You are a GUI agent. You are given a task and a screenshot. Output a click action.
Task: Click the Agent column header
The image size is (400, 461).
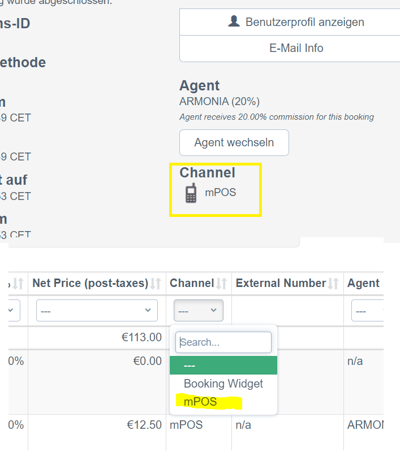click(x=363, y=283)
